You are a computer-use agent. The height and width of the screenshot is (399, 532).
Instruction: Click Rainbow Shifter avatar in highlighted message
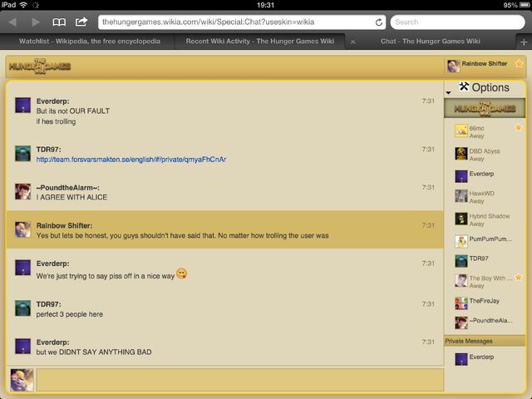tap(23, 229)
